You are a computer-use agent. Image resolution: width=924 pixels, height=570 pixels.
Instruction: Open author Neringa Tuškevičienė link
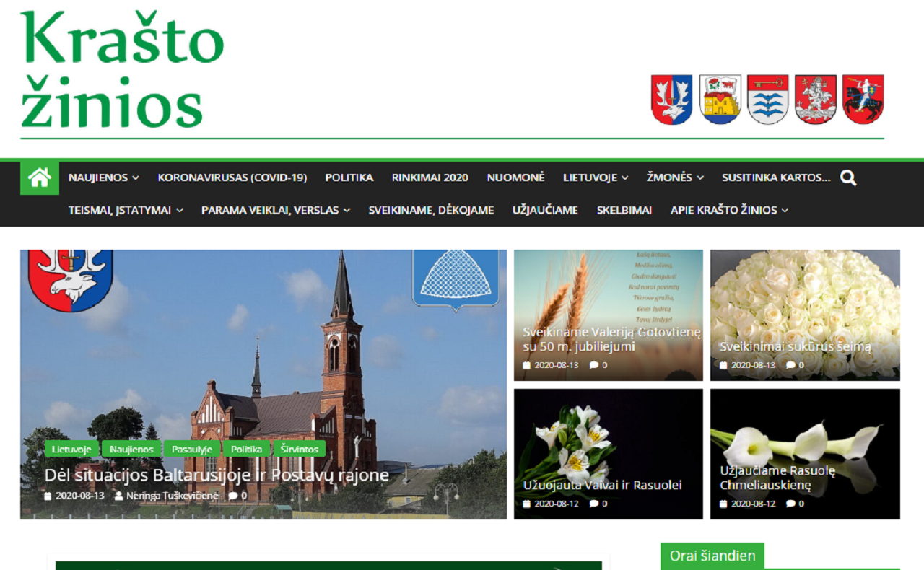pyautogui.click(x=172, y=496)
